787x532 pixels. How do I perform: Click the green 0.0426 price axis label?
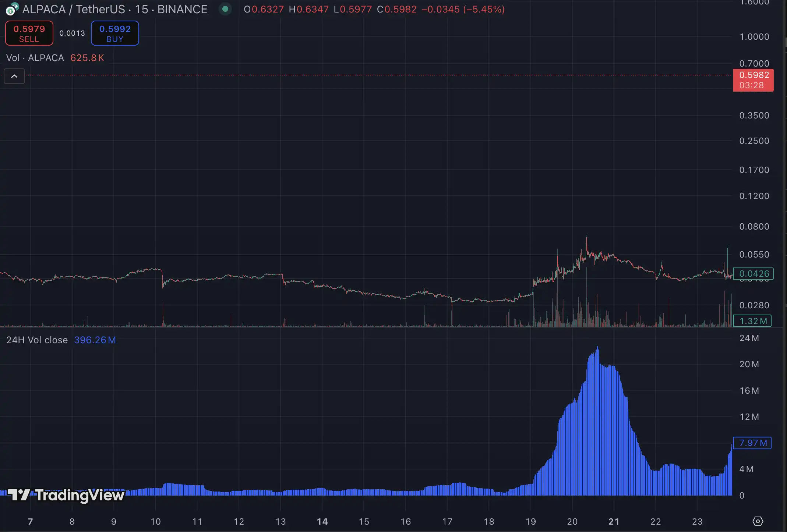point(753,274)
